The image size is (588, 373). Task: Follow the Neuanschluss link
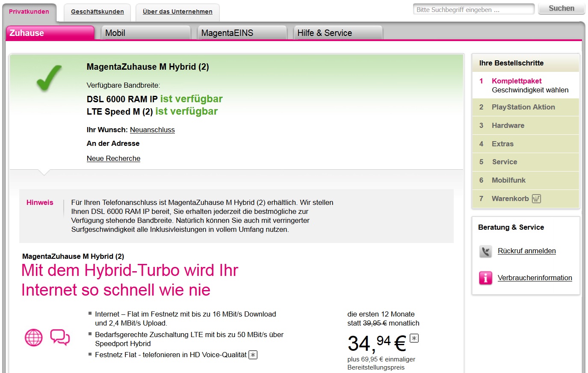tap(152, 130)
